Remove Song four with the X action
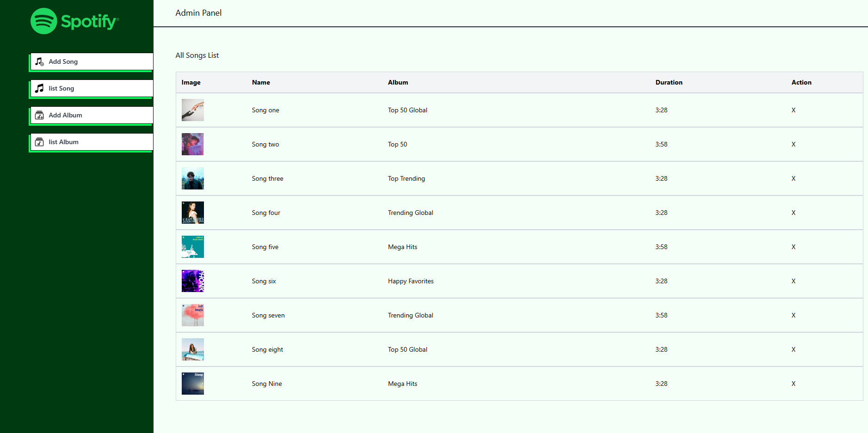This screenshot has height=433, width=868. tap(793, 213)
